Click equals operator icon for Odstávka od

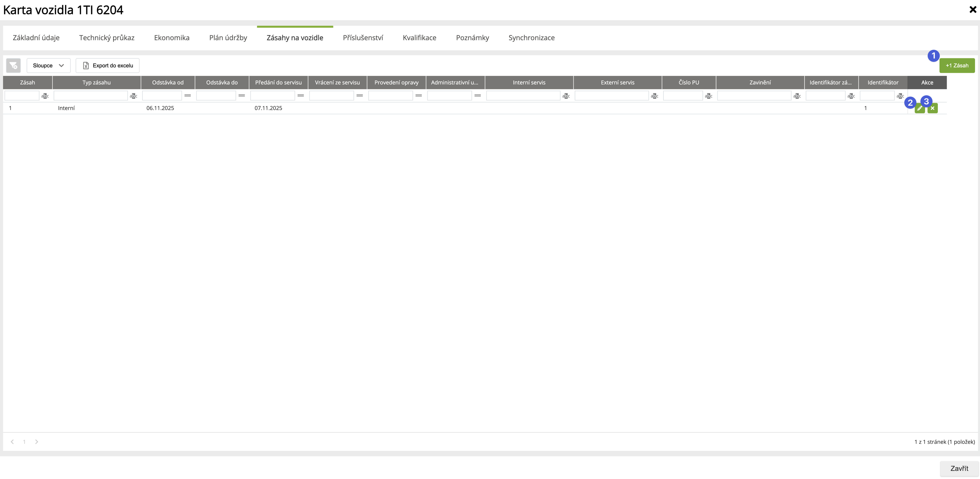(188, 96)
